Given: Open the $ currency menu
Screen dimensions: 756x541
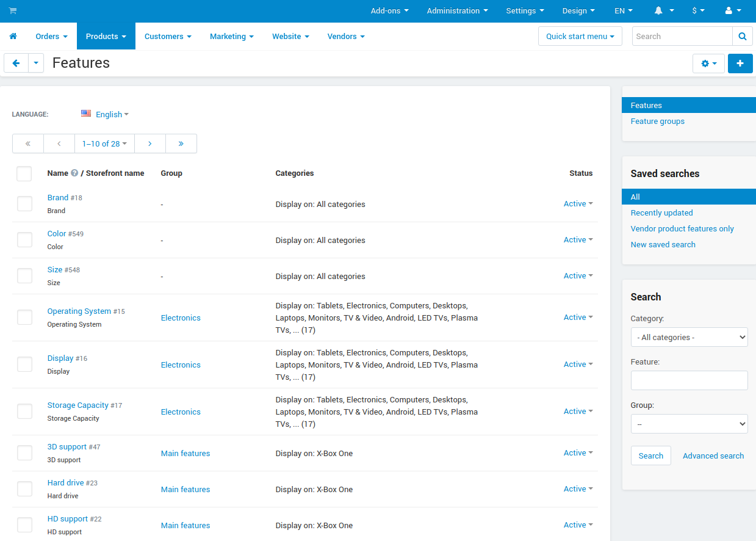Looking at the screenshot, I should click(x=698, y=11).
